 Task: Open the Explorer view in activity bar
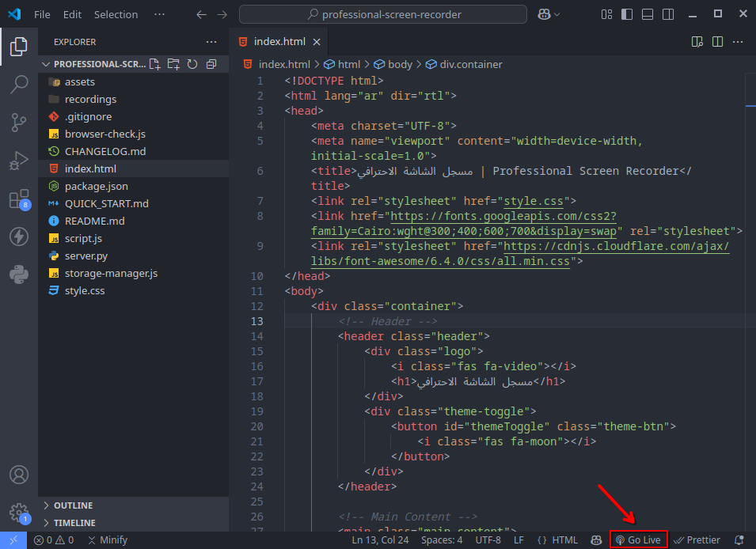[x=19, y=46]
